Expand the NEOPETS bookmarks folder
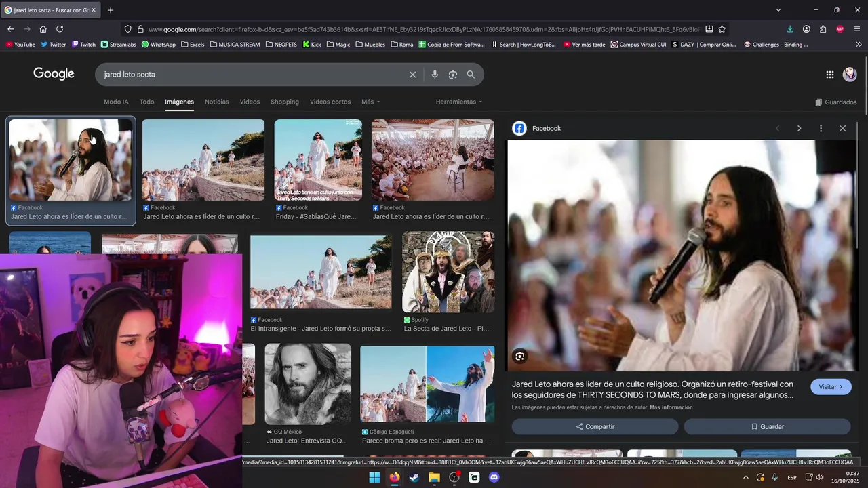 pos(281,45)
